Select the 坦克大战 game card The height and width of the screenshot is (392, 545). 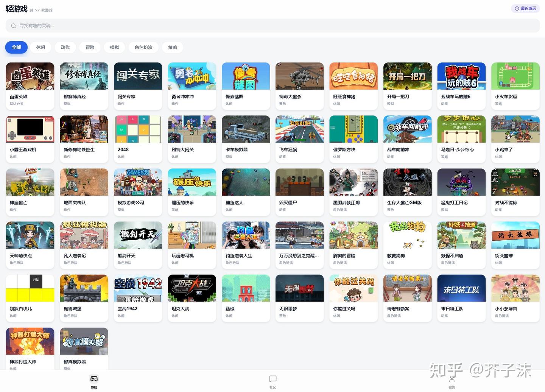coord(192,298)
